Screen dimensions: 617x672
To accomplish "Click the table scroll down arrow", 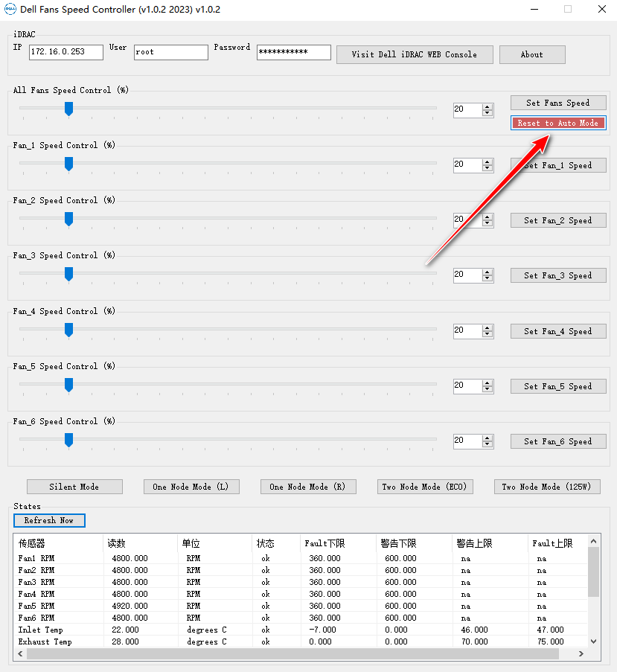I will [x=594, y=641].
